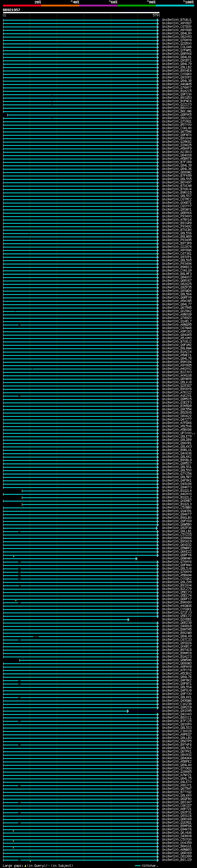Viewport: 197px width, 868px height.
Task: Click the Large gaps legend text
Action: coord(38,866)
